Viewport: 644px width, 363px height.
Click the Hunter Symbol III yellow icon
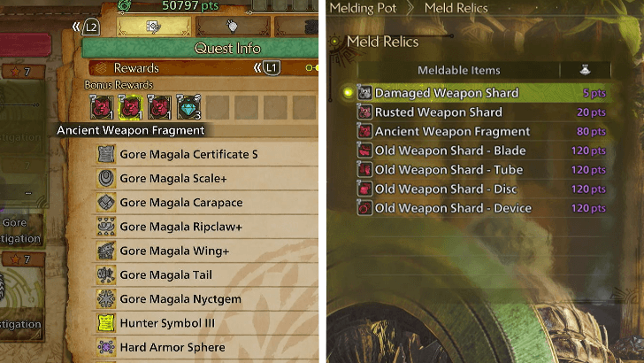coord(106,322)
